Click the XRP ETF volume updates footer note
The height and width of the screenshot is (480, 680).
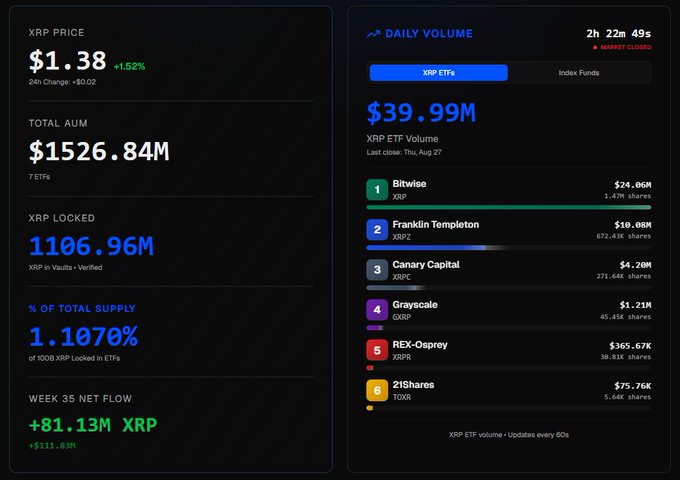click(x=509, y=435)
